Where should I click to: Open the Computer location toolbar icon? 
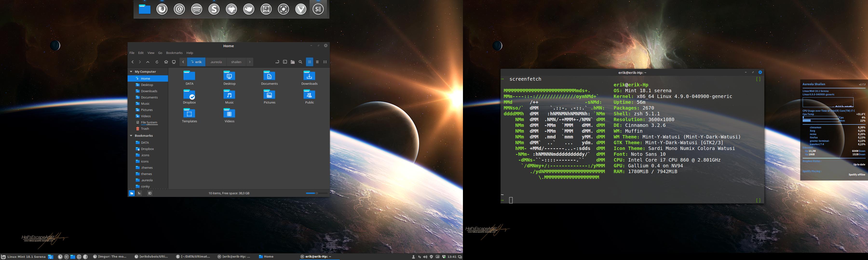(x=174, y=62)
